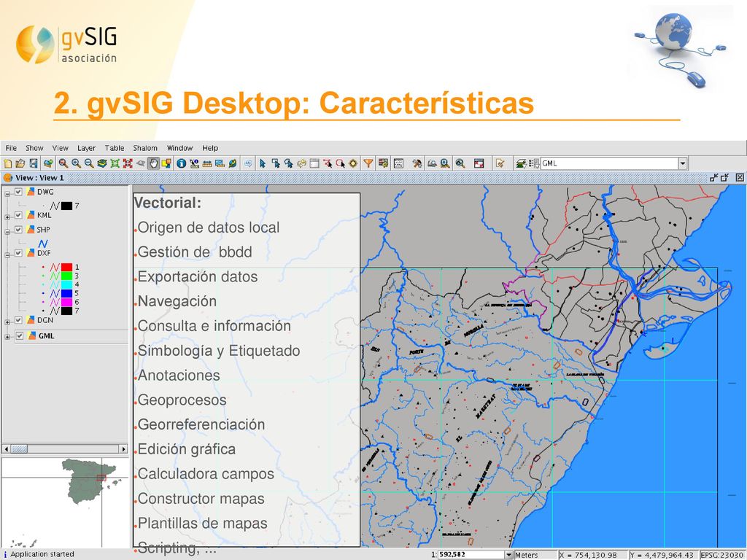Click the edit pencil document icon

click(500, 163)
